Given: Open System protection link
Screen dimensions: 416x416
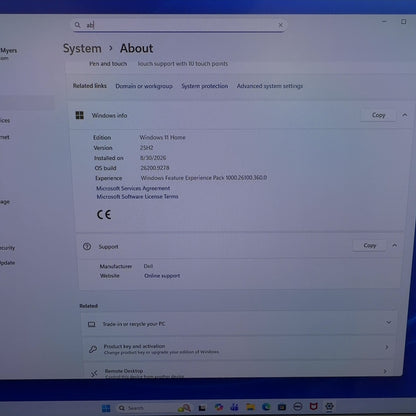Looking at the screenshot, I should coord(205,86).
